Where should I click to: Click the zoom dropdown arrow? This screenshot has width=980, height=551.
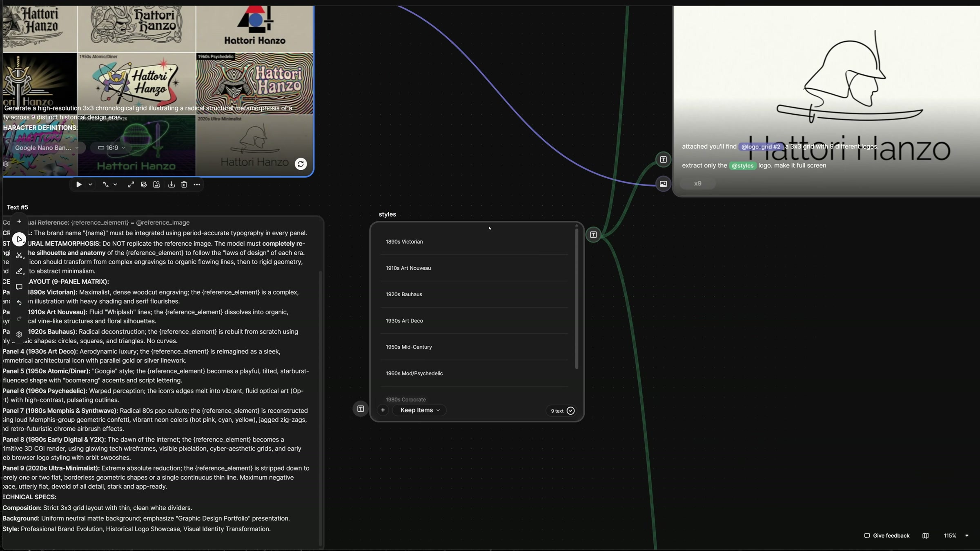pyautogui.click(x=967, y=535)
